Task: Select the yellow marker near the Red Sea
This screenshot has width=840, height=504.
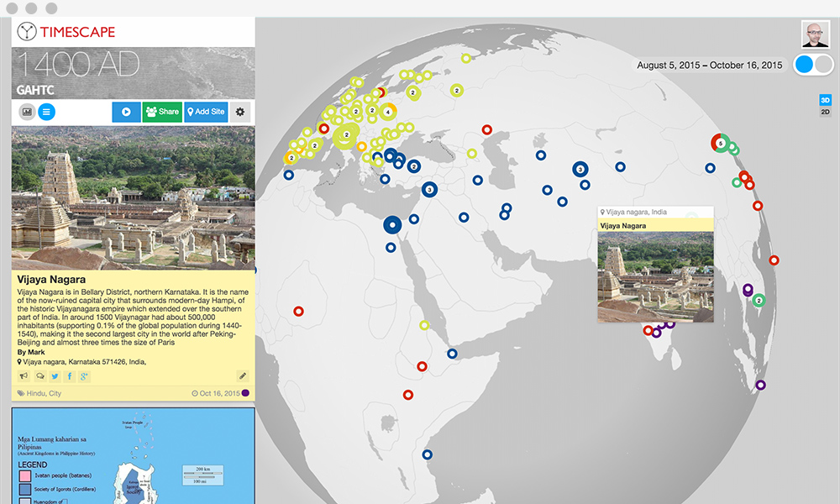Action: (424, 325)
